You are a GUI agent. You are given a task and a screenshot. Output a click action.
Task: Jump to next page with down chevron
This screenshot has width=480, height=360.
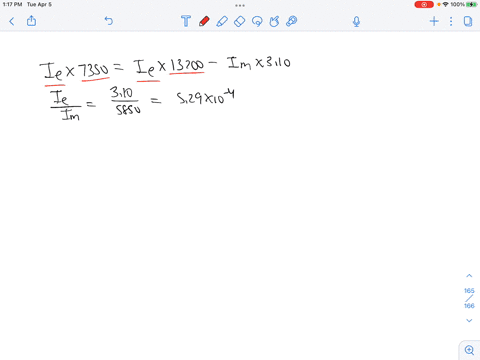[469, 320]
